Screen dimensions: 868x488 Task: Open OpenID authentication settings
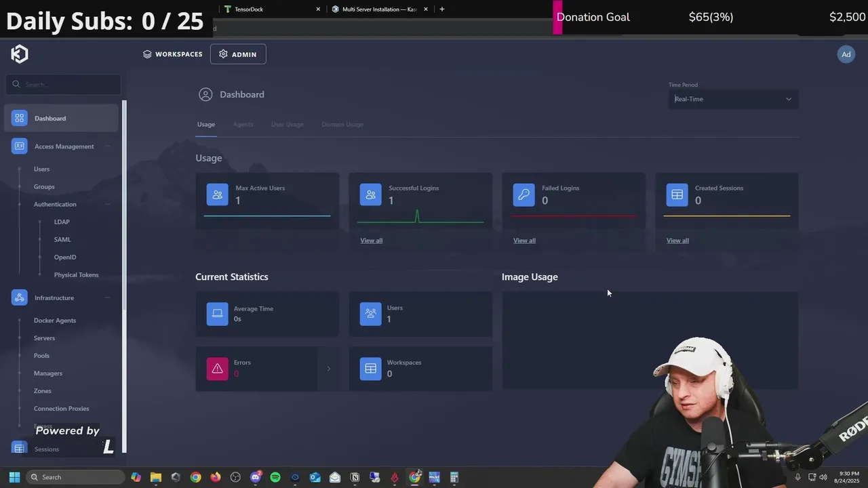[65, 258]
